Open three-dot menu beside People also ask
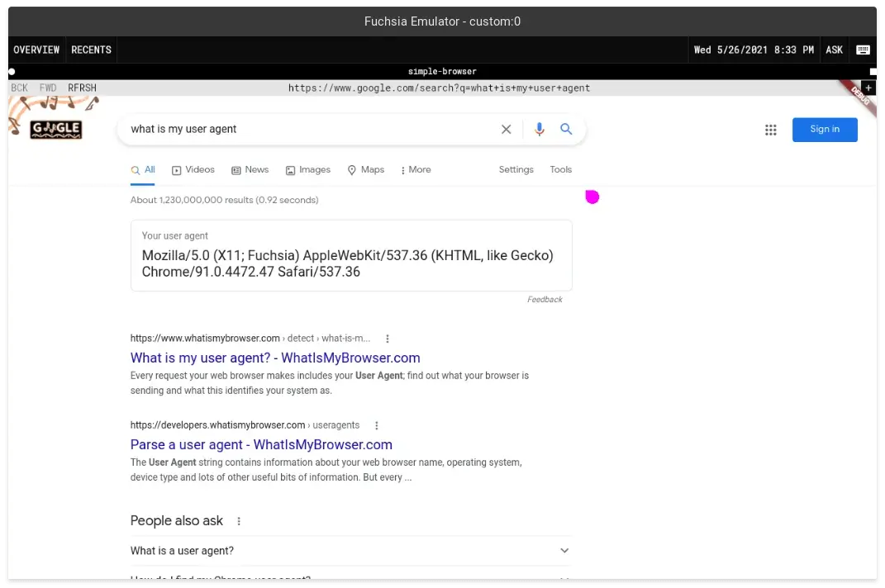 coord(239,521)
